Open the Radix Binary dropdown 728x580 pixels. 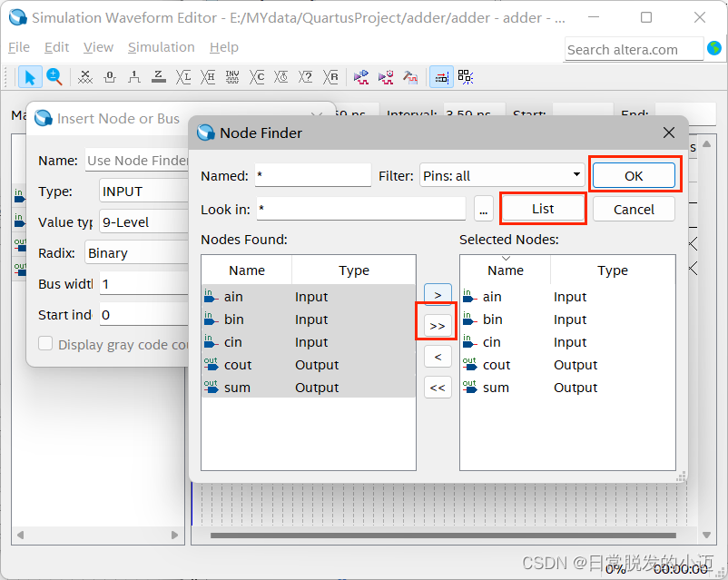click(x=136, y=252)
